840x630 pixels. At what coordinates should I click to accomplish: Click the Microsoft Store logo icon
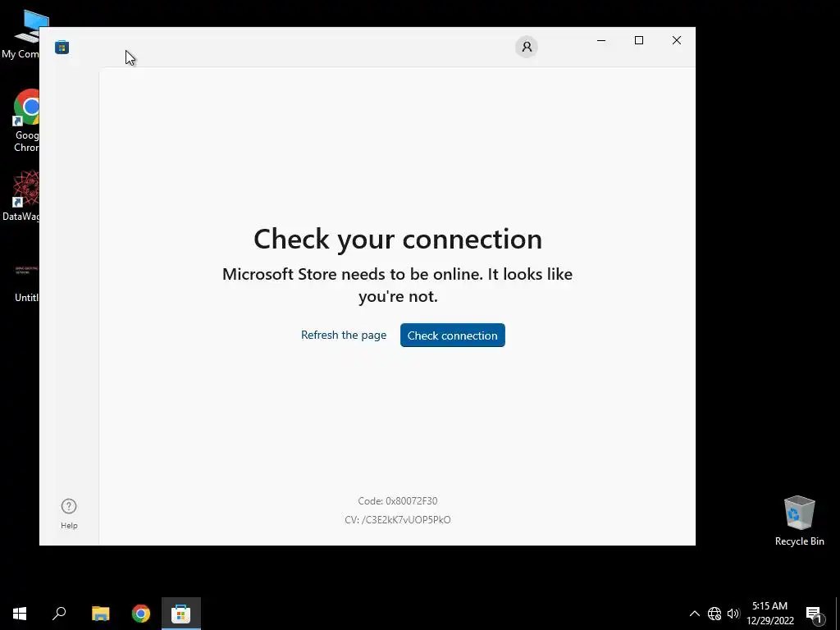coord(62,47)
